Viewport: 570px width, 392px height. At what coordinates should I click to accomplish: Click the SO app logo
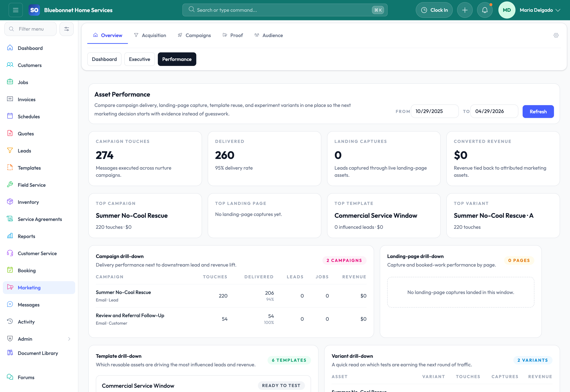(34, 10)
